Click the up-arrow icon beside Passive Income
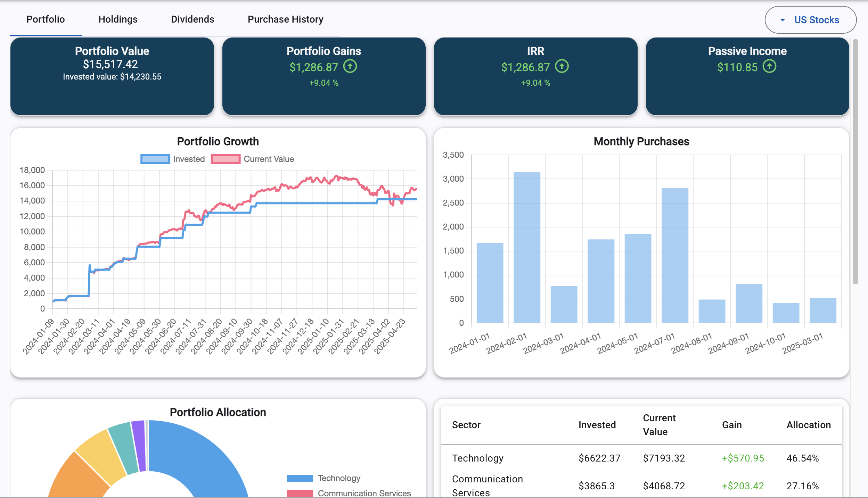This screenshot has height=498, width=868. pyautogui.click(x=769, y=66)
